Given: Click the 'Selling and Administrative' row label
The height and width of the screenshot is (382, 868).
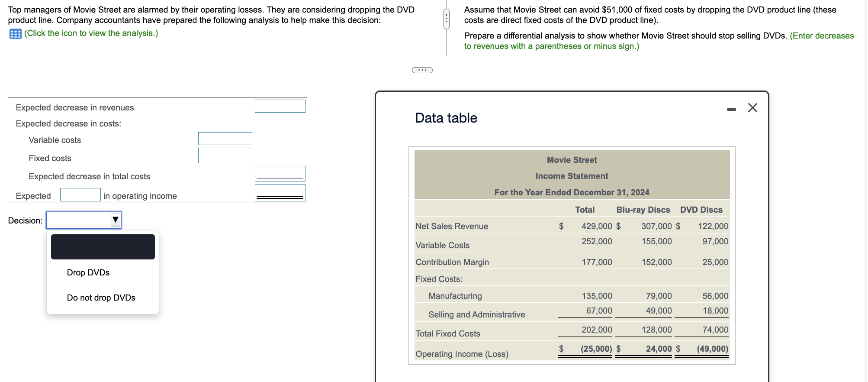Looking at the screenshot, I should (x=477, y=314).
